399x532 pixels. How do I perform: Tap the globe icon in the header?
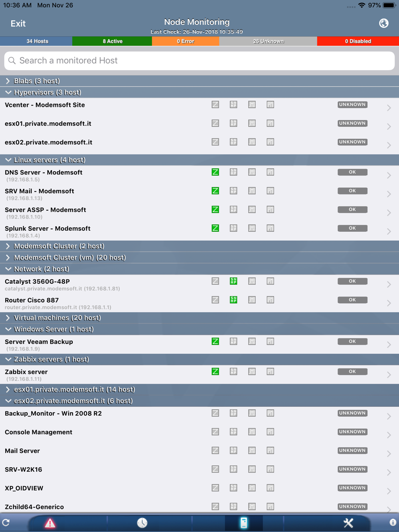pos(384,23)
